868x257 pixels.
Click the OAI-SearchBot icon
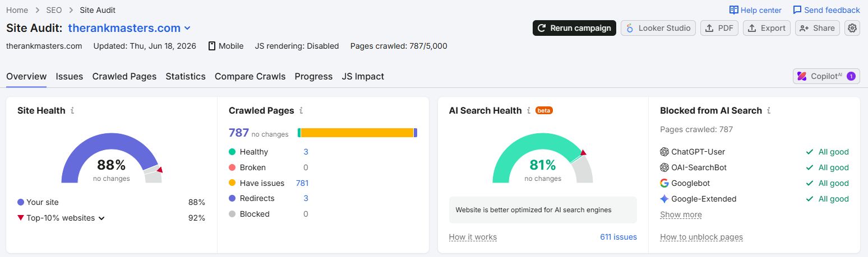click(x=664, y=167)
